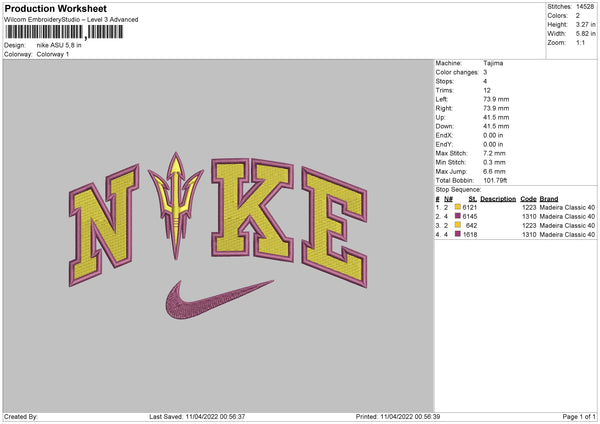600x424 pixels.
Task: Click the purple swatch beside stitch count 6145
Action: [458, 216]
